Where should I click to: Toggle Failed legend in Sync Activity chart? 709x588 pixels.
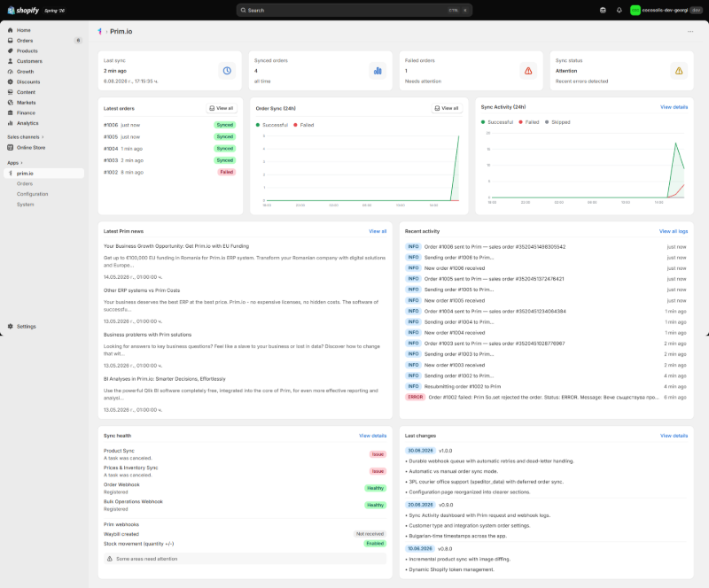[x=529, y=122]
